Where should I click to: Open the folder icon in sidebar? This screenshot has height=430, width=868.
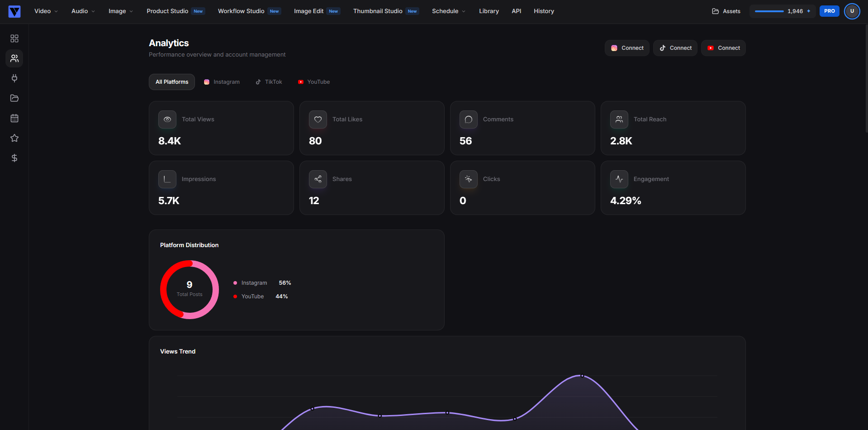click(14, 98)
